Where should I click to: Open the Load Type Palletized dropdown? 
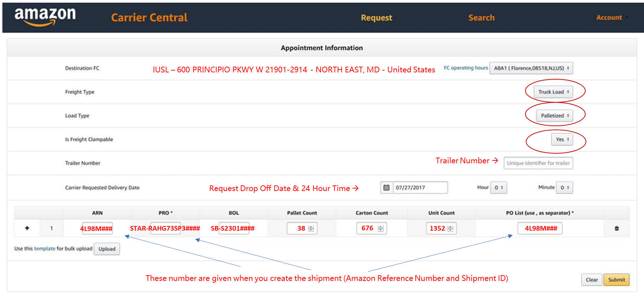pyautogui.click(x=555, y=115)
